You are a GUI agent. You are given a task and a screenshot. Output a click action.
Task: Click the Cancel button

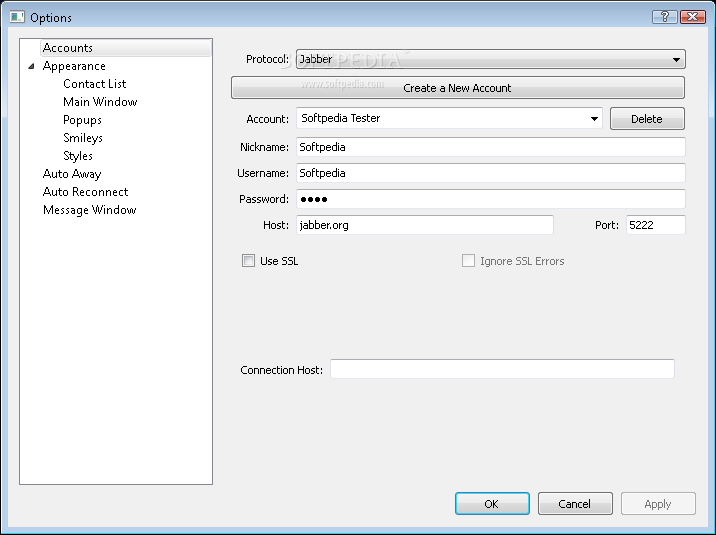(575, 504)
